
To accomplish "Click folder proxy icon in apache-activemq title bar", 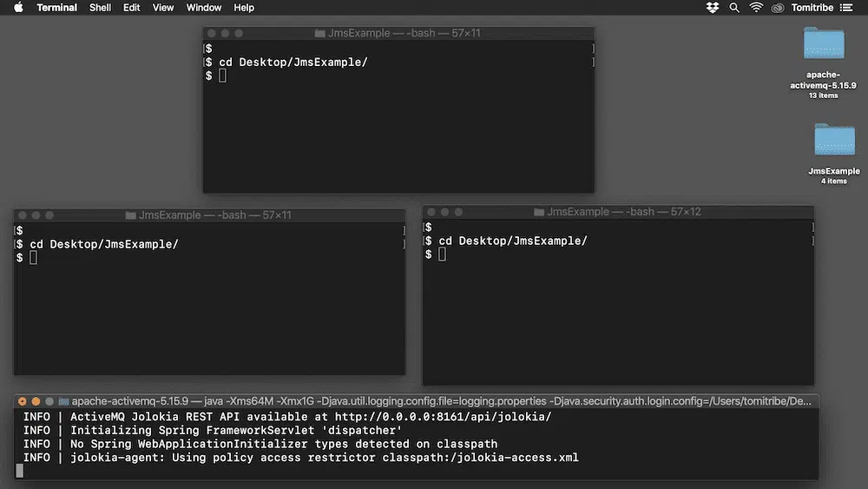I will click(63, 401).
